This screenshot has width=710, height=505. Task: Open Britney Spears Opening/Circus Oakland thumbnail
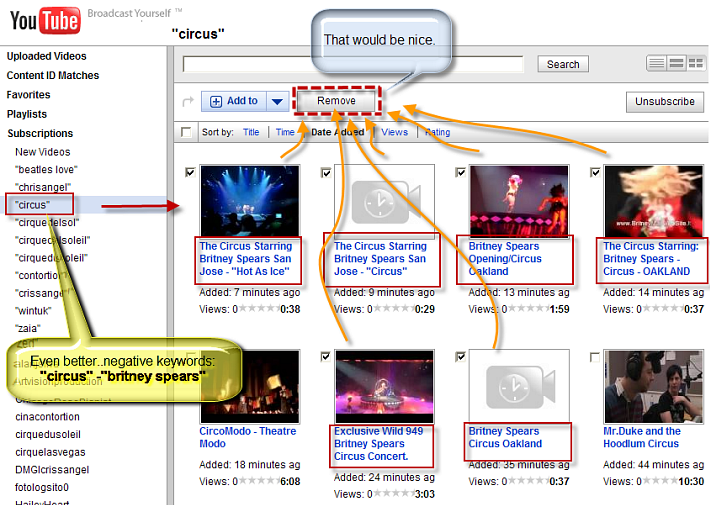click(x=519, y=200)
